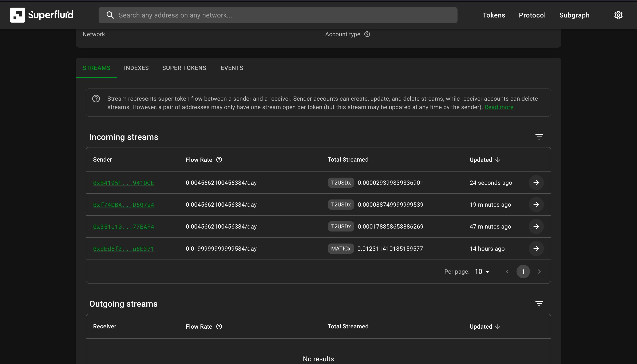Click T2USDx token chip in 19 minutes ago row

coord(341,205)
